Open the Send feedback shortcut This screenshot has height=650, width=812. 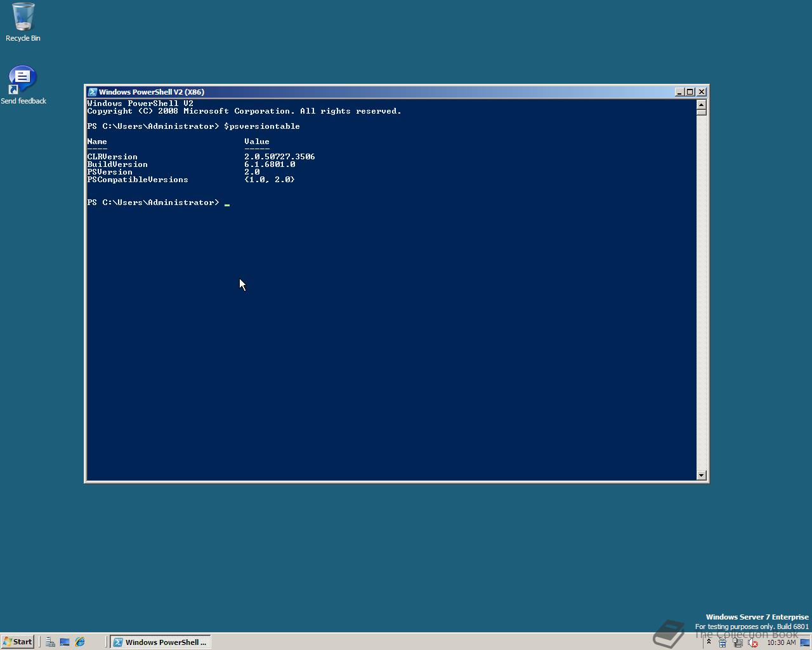23,85
